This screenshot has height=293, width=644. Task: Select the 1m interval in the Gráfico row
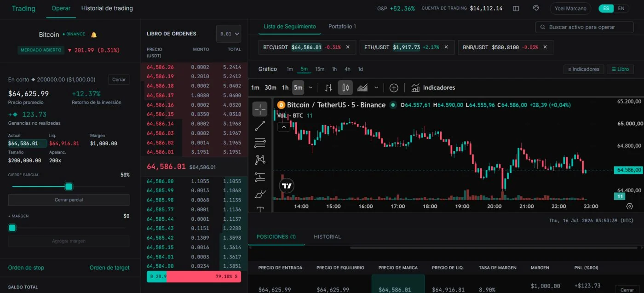pos(290,69)
